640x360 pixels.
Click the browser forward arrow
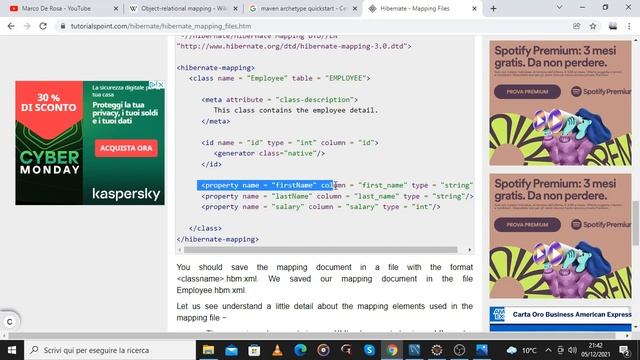tap(27, 26)
